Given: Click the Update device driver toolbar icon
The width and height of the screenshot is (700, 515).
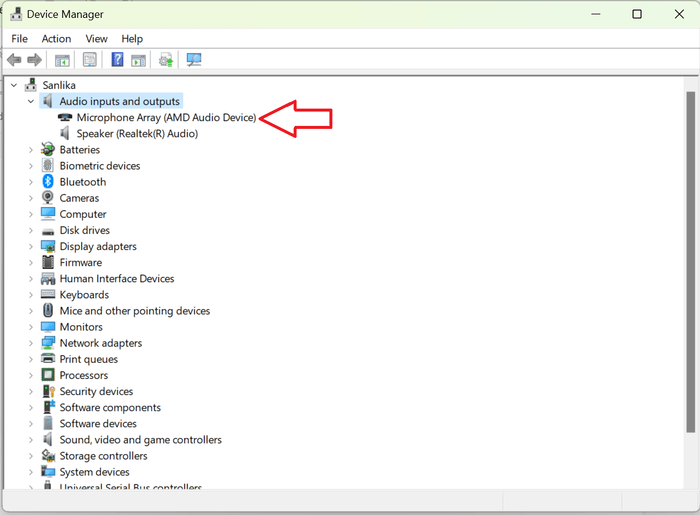Looking at the screenshot, I should pos(166,60).
